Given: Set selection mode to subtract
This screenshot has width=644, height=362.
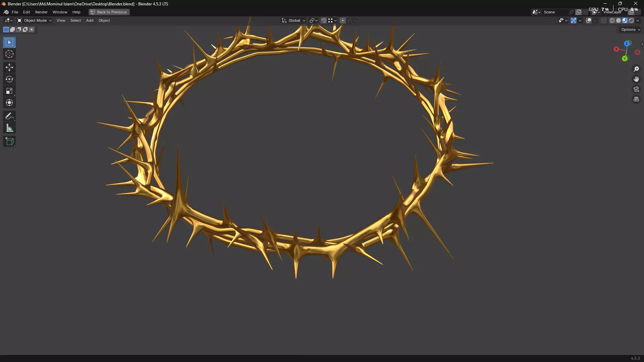Looking at the screenshot, I should pos(19,29).
